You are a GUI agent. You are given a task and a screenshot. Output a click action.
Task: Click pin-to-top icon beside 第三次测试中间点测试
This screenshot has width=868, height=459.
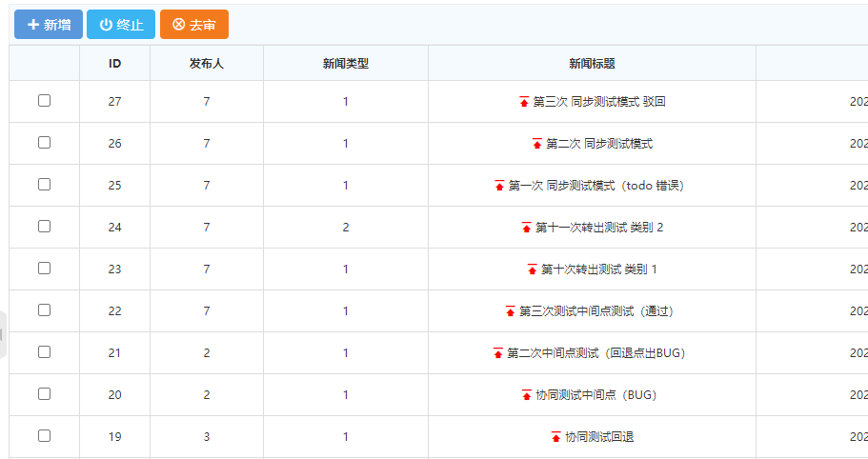511,311
